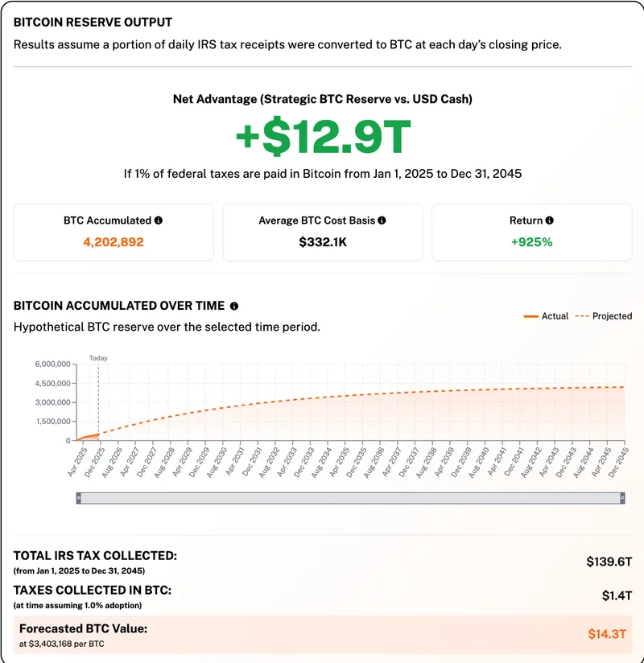This screenshot has width=644, height=663.
Task: Click the middle of the time range bar
Action: [350, 499]
